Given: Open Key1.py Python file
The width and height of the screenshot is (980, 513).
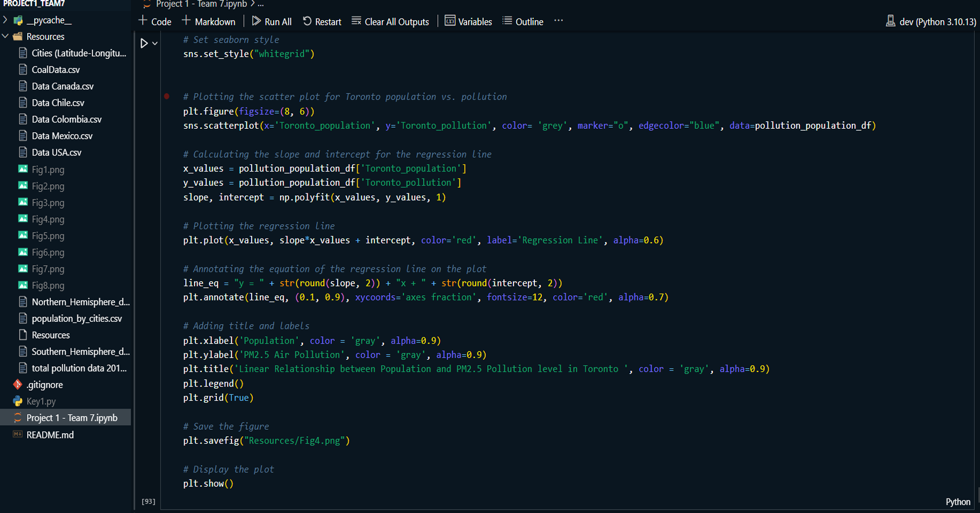Looking at the screenshot, I should pos(41,402).
